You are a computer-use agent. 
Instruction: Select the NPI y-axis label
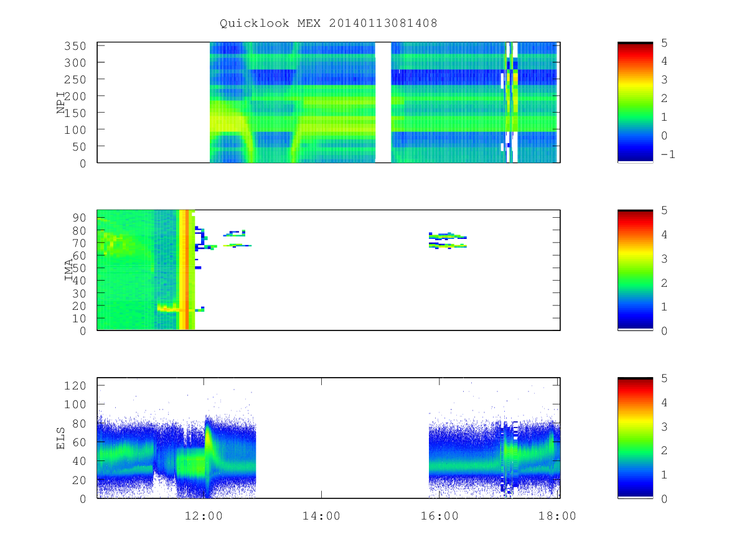tap(61, 103)
